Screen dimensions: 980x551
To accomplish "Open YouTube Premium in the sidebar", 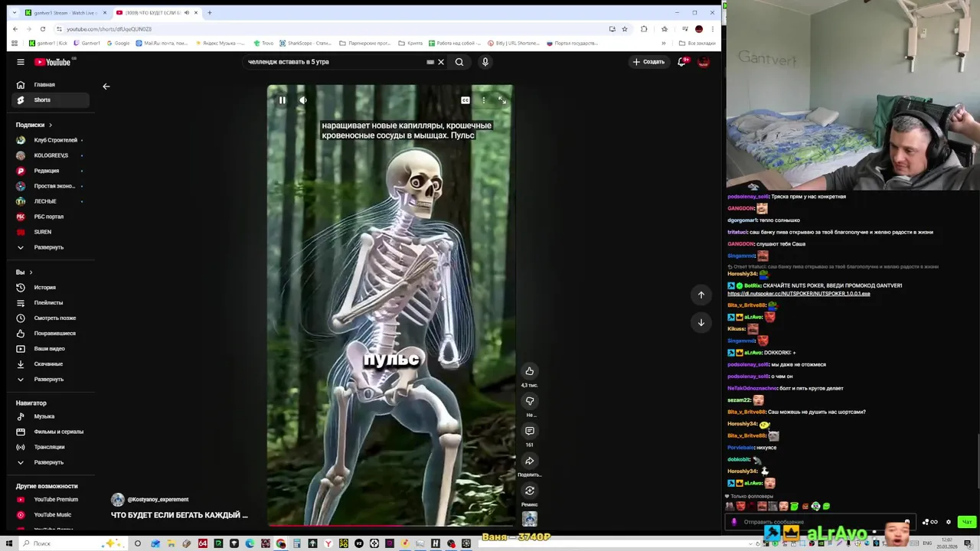I will click(50, 500).
